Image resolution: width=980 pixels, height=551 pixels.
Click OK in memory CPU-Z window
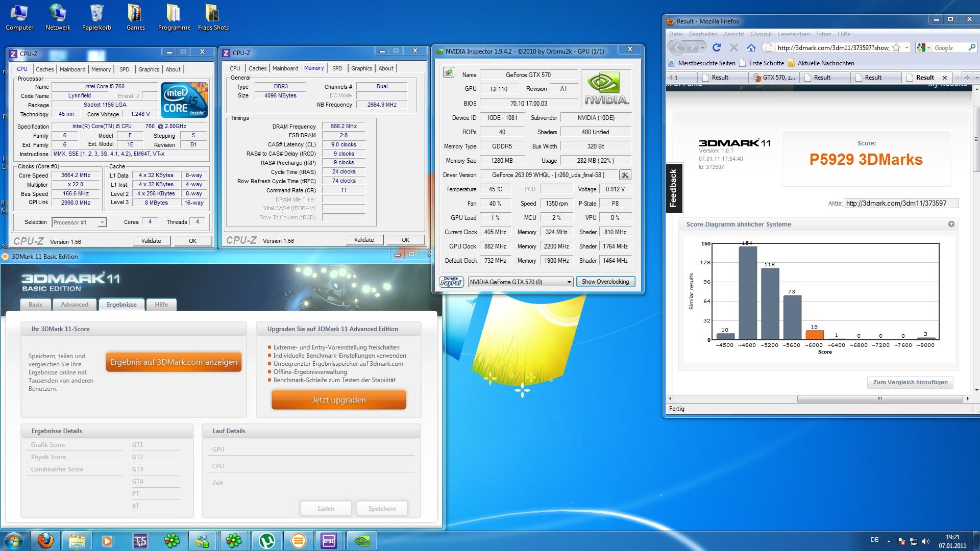405,240
